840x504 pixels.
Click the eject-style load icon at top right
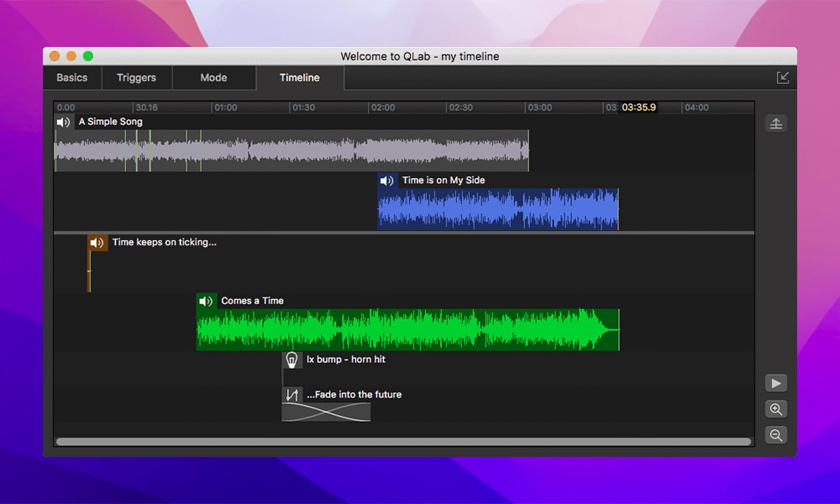click(776, 123)
